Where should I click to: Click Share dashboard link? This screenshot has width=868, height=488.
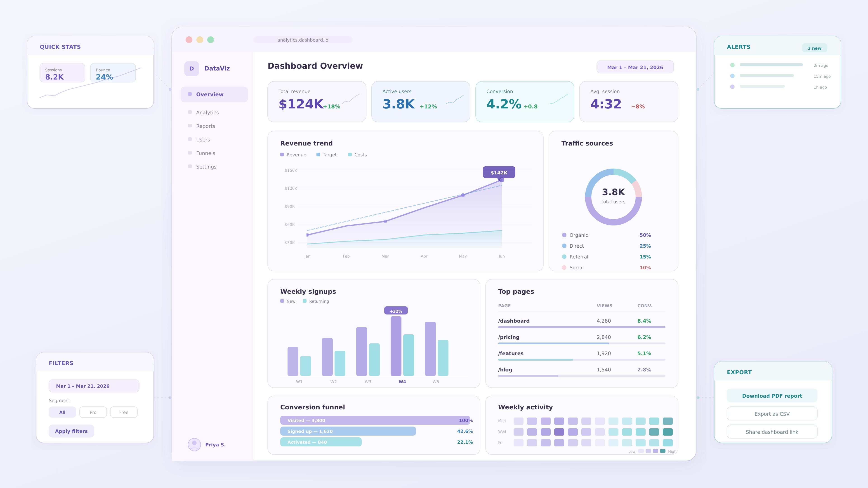772,432
